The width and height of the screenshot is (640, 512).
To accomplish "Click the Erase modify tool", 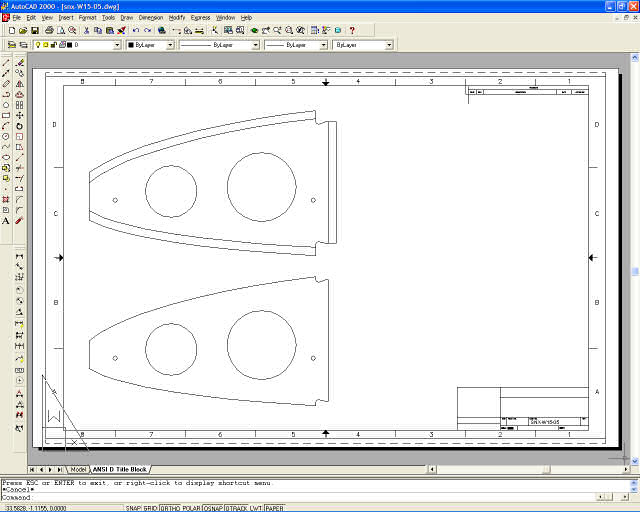I will (19, 63).
